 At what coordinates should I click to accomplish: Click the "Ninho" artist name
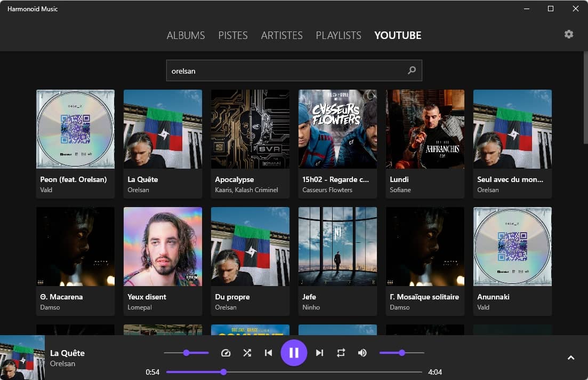[311, 307]
